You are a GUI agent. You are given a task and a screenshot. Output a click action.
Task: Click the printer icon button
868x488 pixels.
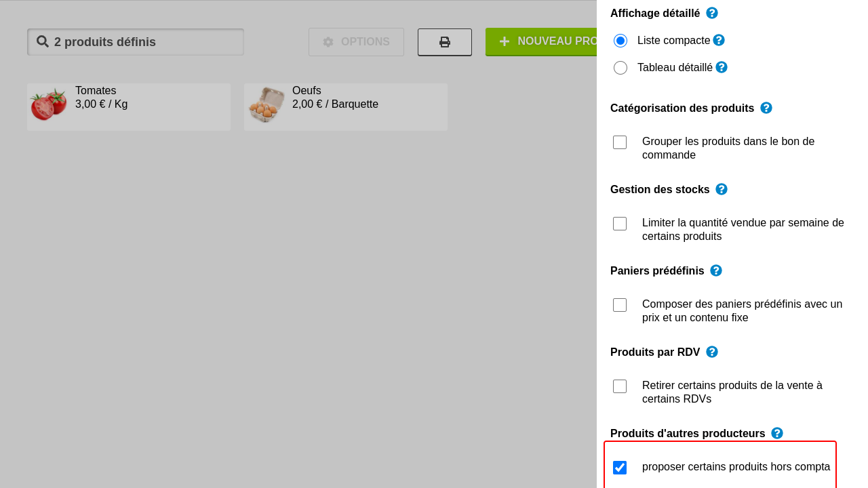445,42
